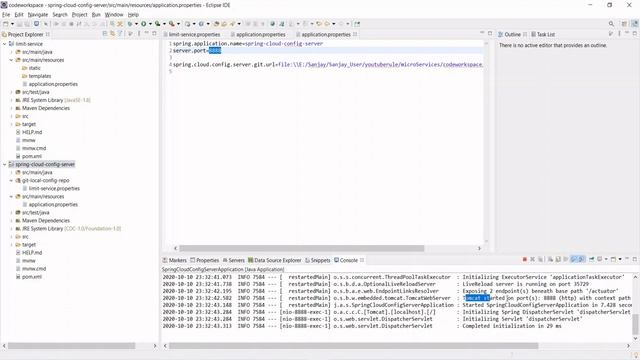Click the Console horizontal scrollbar
Screen dimensions: 640x360
[353, 346]
